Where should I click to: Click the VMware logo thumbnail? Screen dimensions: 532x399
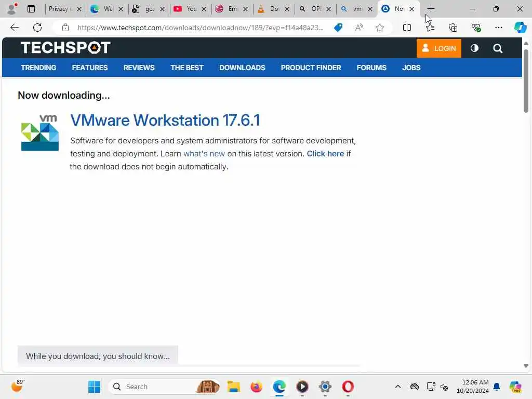tap(39, 132)
